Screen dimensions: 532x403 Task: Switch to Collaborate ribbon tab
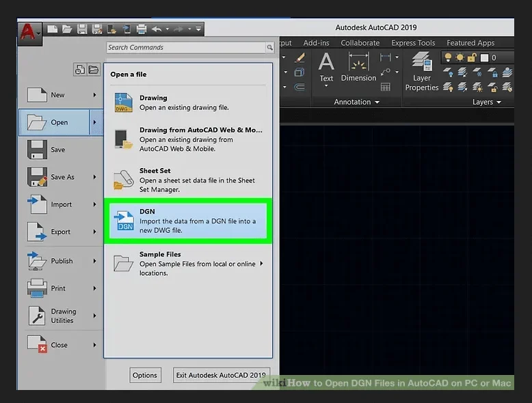[x=360, y=43]
